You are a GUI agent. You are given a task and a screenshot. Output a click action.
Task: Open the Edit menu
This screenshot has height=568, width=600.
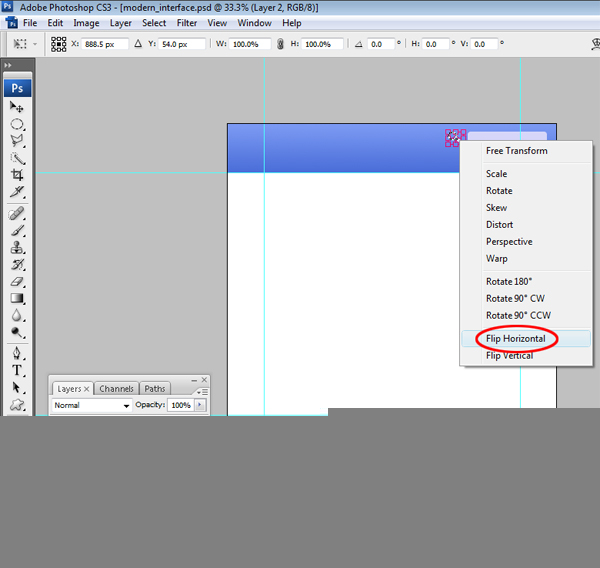tap(55, 23)
